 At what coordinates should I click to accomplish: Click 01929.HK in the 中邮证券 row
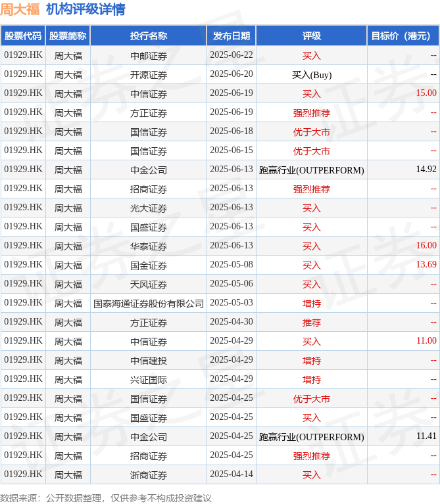tap(23, 55)
